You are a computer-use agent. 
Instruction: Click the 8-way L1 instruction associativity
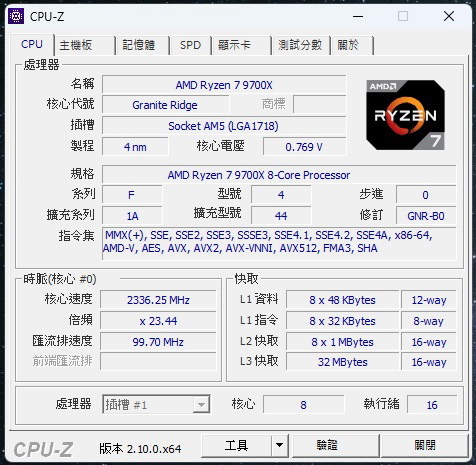(x=429, y=321)
